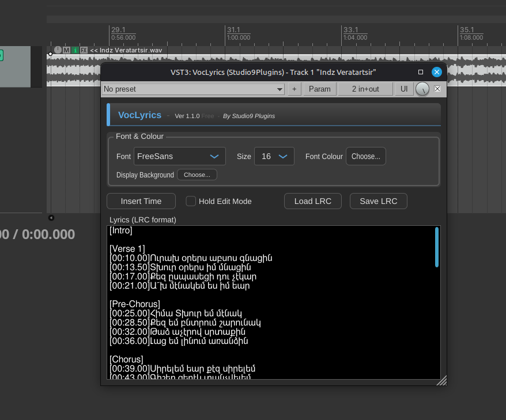Choose the display background colour
This screenshot has height=420, width=506.
(197, 175)
